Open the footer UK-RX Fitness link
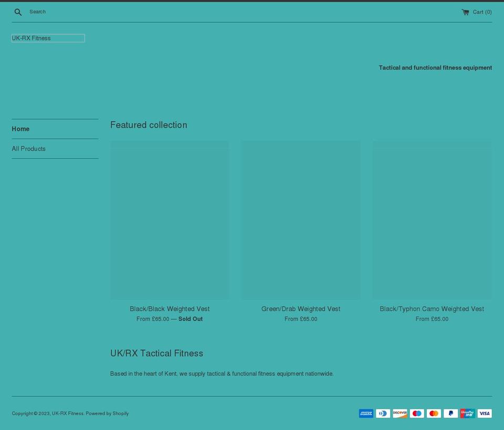 tap(68, 413)
